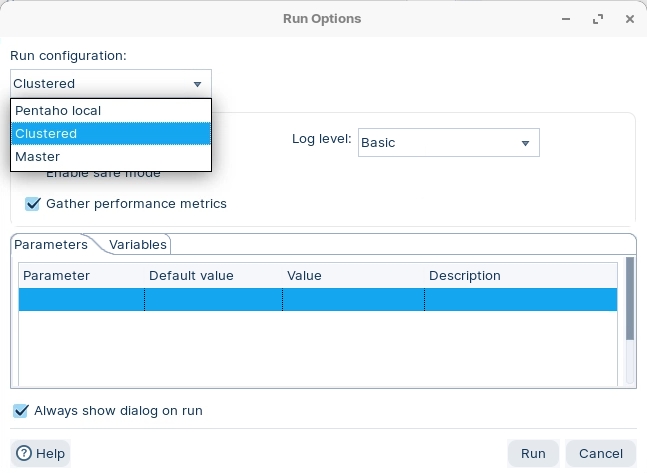The width and height of the screenshot is (647, 473).
Task: Maximize the Run Options window
Action: pos(599,19)
